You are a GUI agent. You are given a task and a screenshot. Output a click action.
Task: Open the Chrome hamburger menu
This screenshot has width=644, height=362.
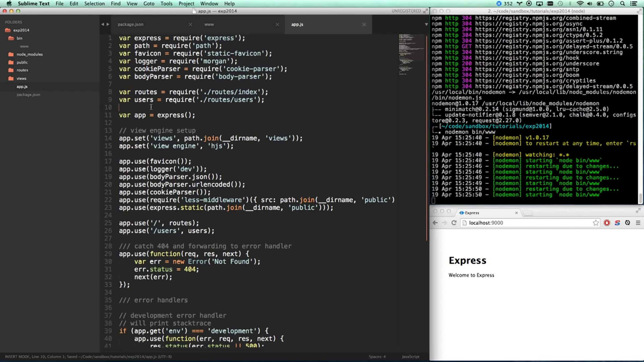coord(638,223)
